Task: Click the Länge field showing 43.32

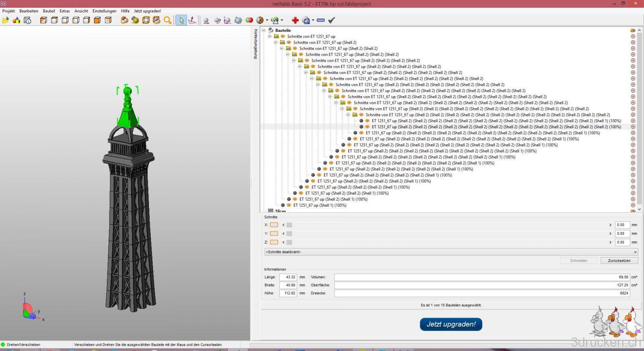Action: (288, 277)
